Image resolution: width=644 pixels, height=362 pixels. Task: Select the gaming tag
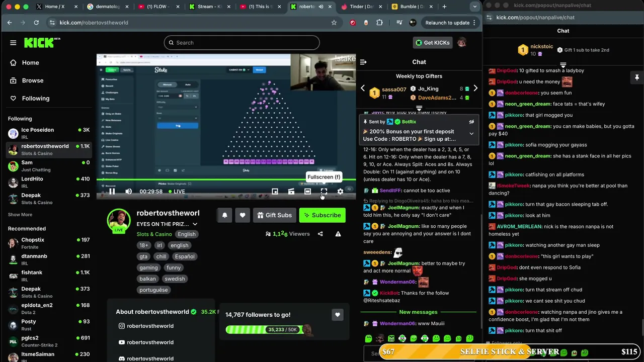pyautogui.click(x=148, y=267)
